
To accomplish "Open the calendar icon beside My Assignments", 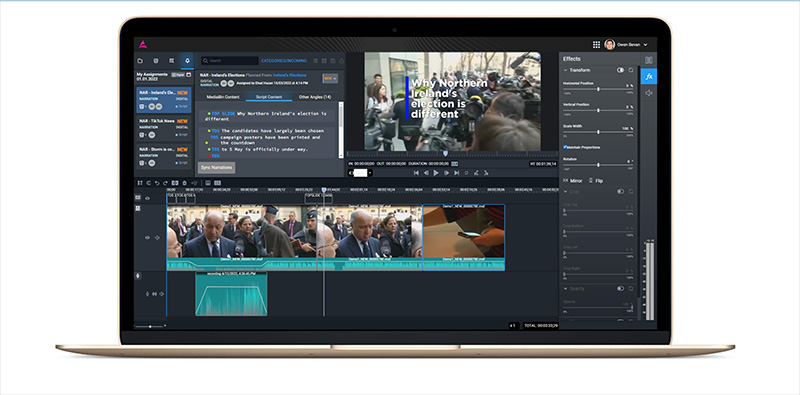I will tap(188, 75).
